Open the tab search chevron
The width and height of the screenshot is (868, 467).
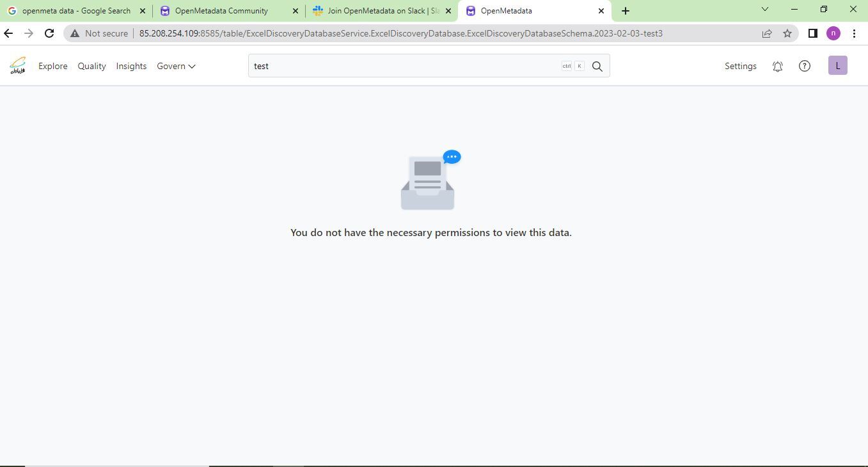pos(765,9)
